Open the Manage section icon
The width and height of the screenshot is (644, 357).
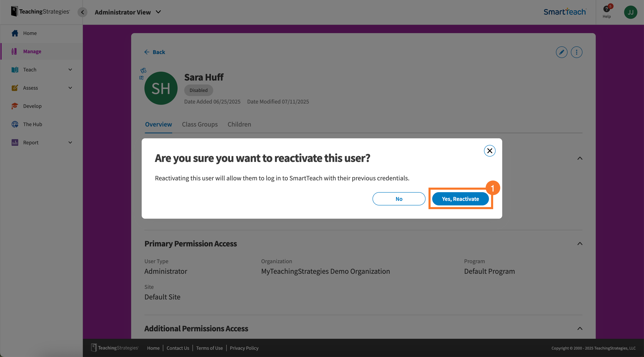[x=15, y=52]
